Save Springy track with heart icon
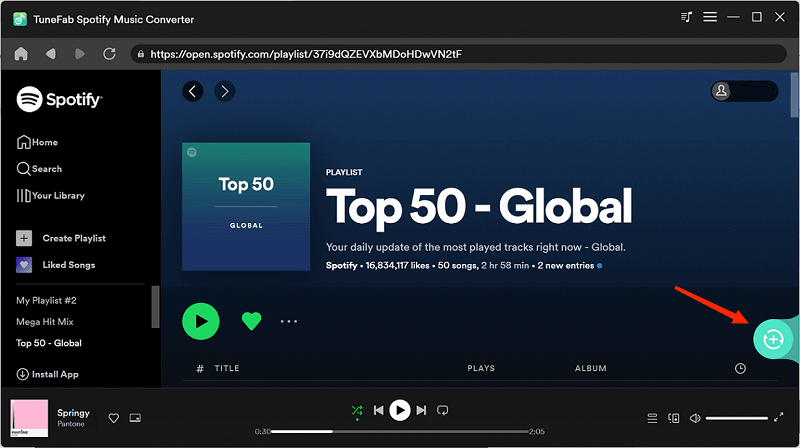 click(114, 417)
